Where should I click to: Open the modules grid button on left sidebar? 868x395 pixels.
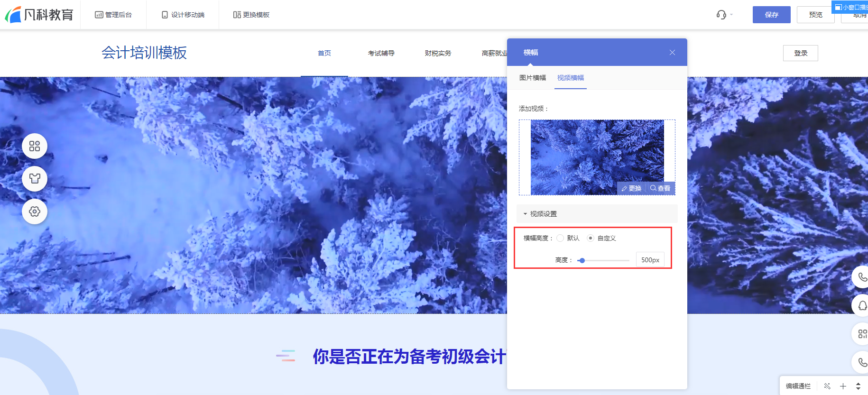coord(35,146)
